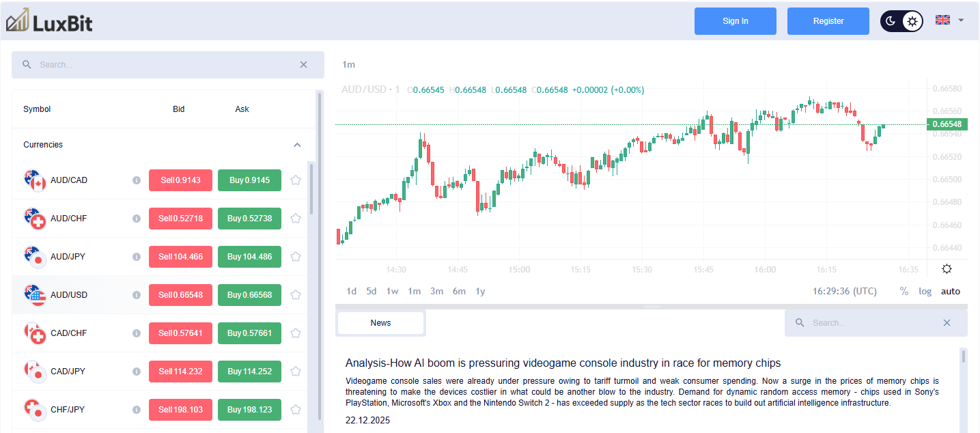Click the LuxBit logo icon
Screen dimensions: 980x433
[x=16, y=20]
